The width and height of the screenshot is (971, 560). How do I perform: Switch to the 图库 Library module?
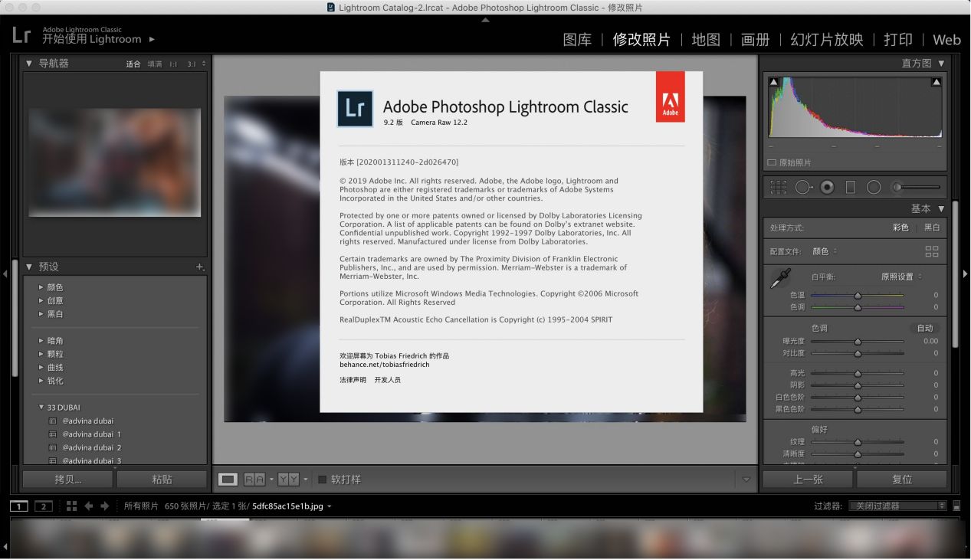577,40
